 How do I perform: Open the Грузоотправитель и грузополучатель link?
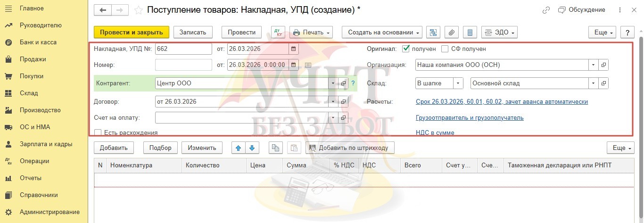point(469,118)
